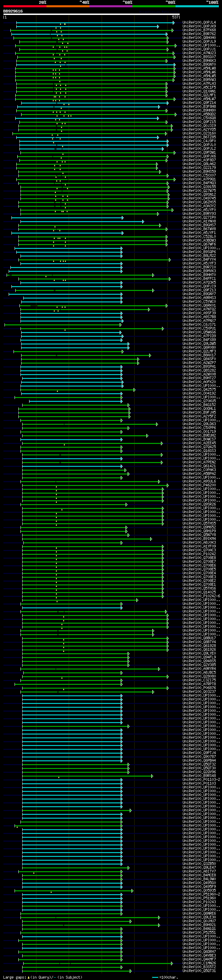222x980 pixels.
Task: Select label UniRef100_B9SG07
Action: [x=199, y=57]
